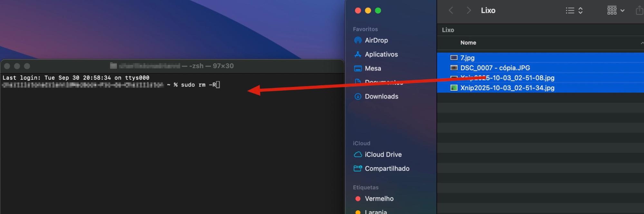Click the Share icon in Finder toolbar
This screenshot has width=644, height=214.
click(x=640, y=11)
